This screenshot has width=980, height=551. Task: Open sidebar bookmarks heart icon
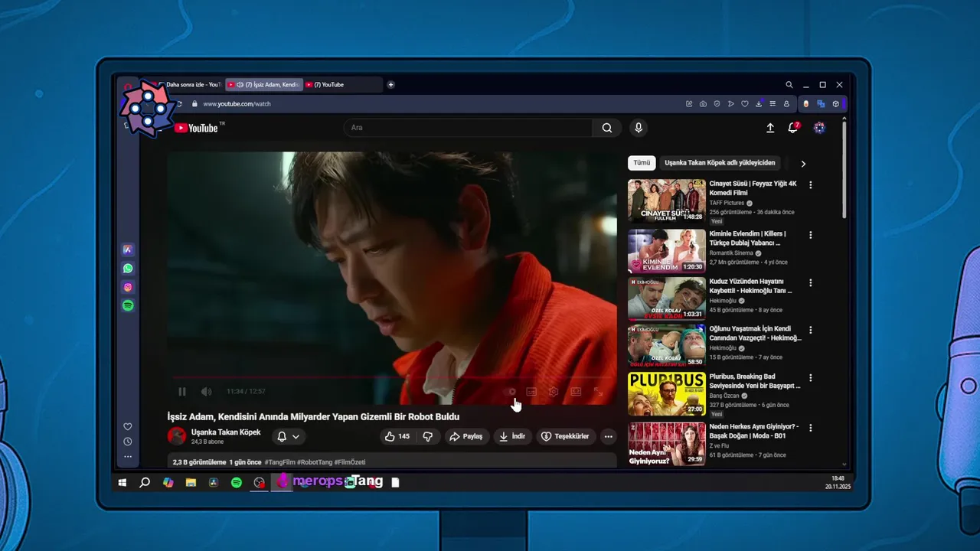click(x=128, y=427)
